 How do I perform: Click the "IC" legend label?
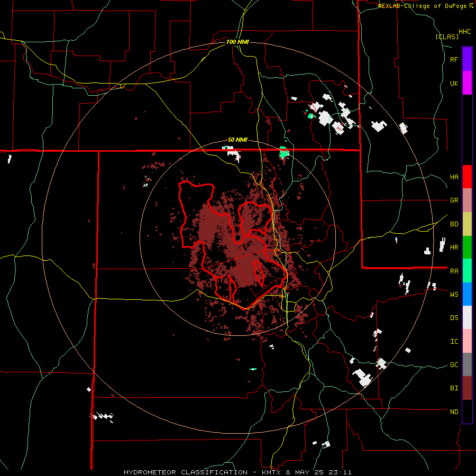[x=454, y=342]
